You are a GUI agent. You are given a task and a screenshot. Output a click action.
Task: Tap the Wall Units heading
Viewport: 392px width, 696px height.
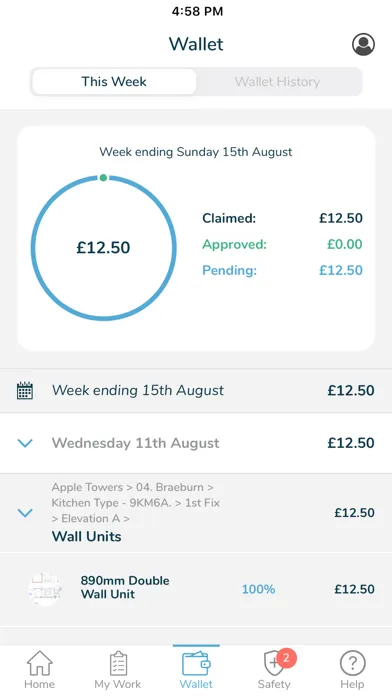87,536
